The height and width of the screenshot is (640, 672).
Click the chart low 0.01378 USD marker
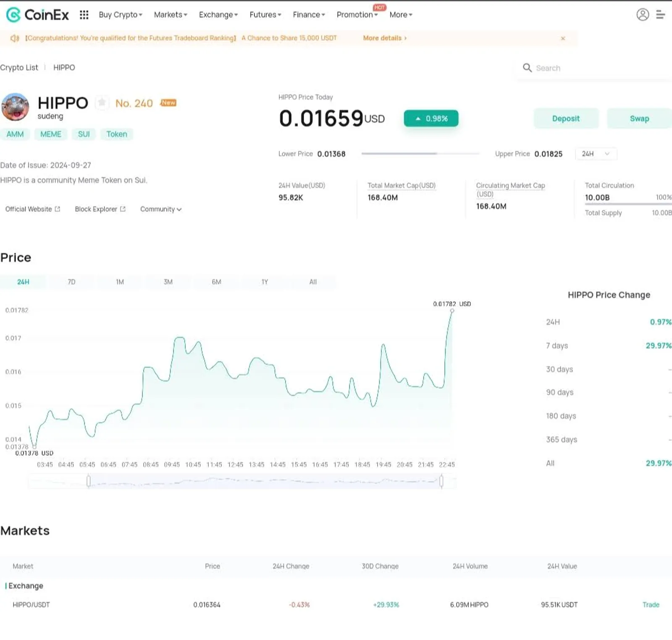pyautogui.click(x=34, y=446)
